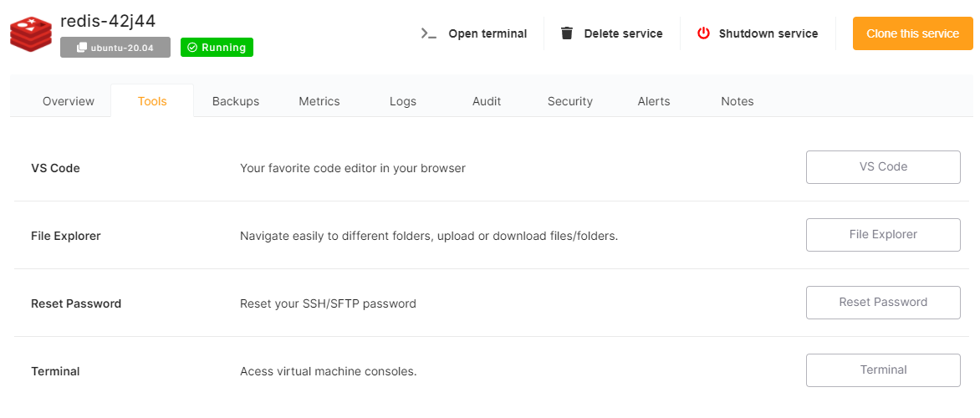This screenshot has height=418, width=980.
Task: Switch to the Backups tab
Action: pos(236,101)
